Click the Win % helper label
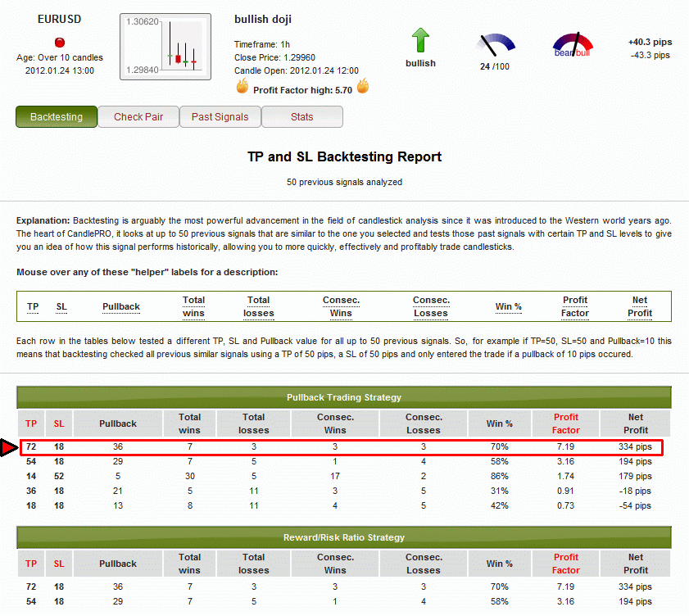Viewport: 689px width, 616px height. coord(509,306)
